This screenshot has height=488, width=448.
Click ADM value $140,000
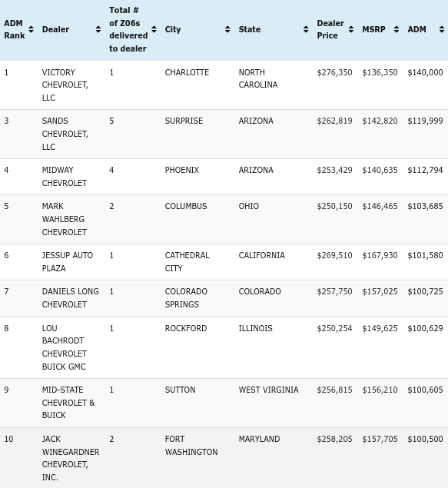[x=425, y=72]
